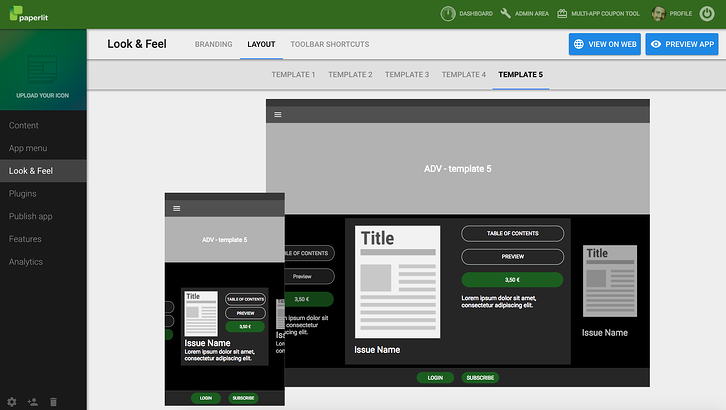Select Look & Feel in the sidebar
The height and width of the screenshot is (410, 726).
(x=43, y=171)
